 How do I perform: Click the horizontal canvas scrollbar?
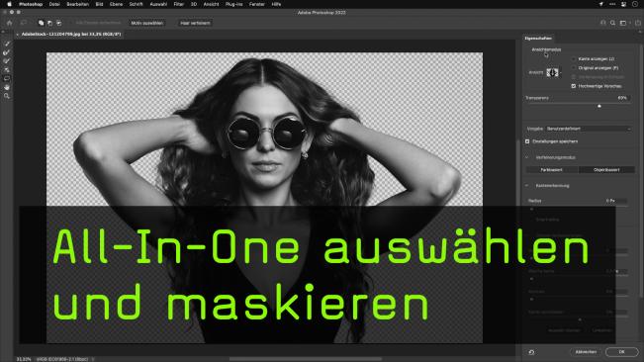coord(306,359)
